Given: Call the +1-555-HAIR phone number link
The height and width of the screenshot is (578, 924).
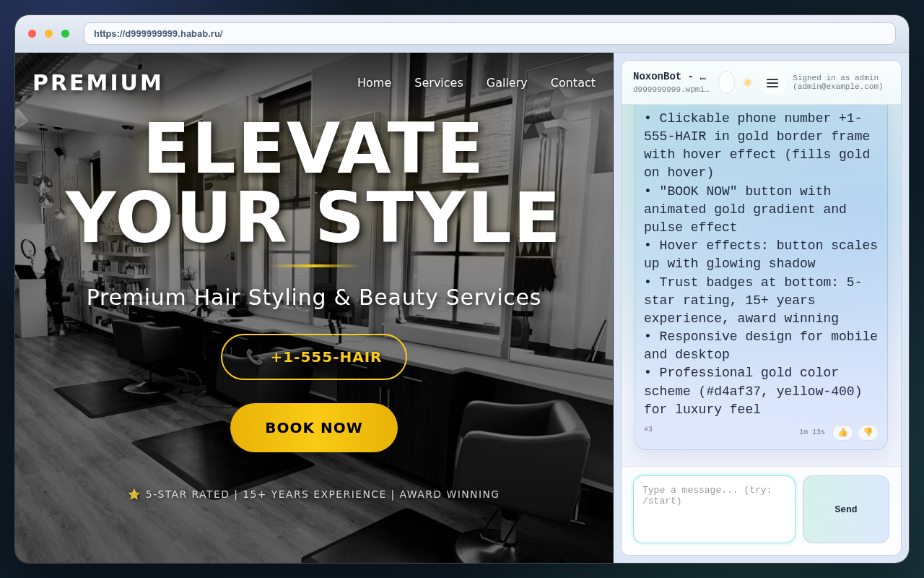Looking at the screenshot, I should coord(314,356).
